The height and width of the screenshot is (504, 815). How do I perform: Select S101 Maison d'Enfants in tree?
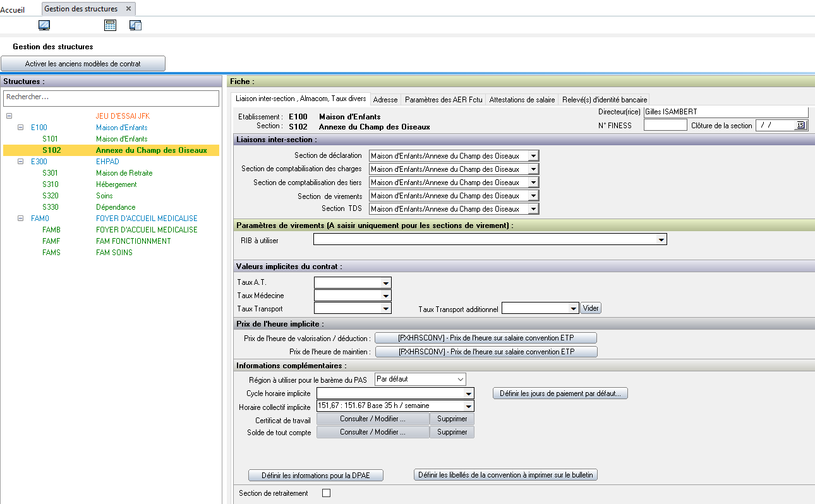111,139
